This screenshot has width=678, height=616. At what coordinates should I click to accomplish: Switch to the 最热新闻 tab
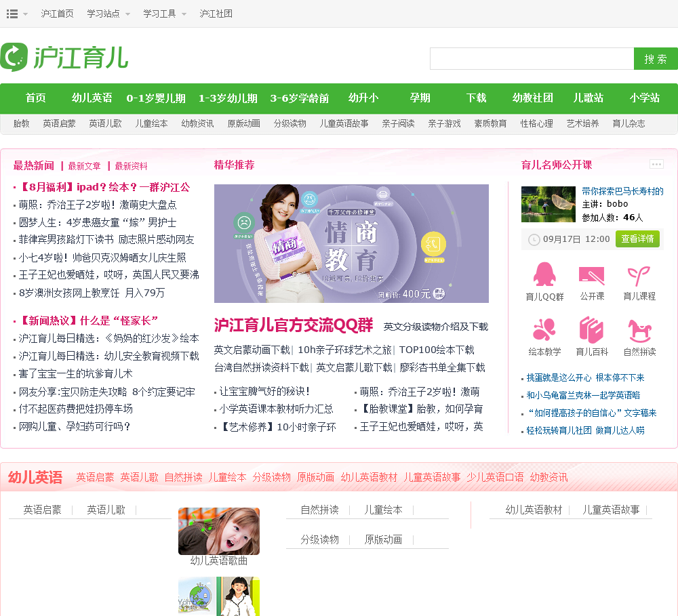34,165
